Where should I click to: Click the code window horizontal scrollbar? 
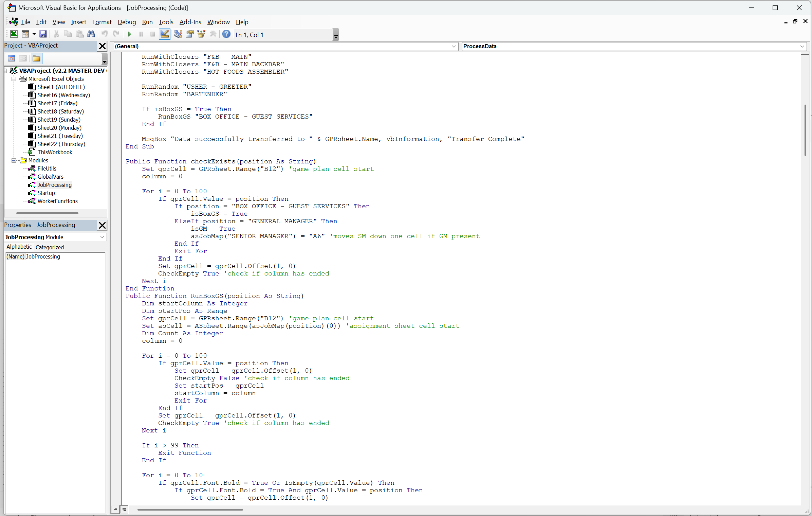(190, 509)
